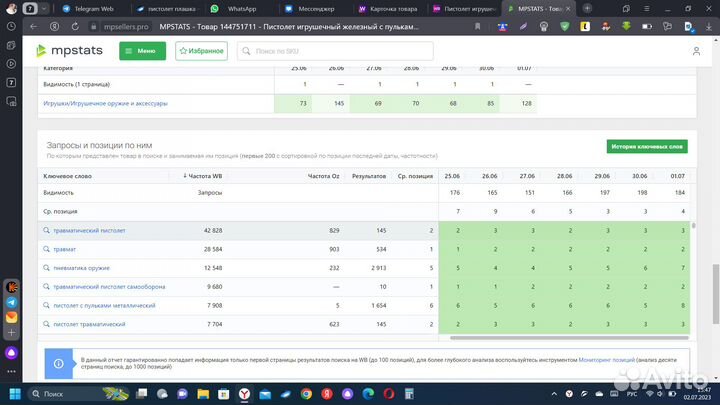Click search icon beside травмат

[x=46, y=249]
